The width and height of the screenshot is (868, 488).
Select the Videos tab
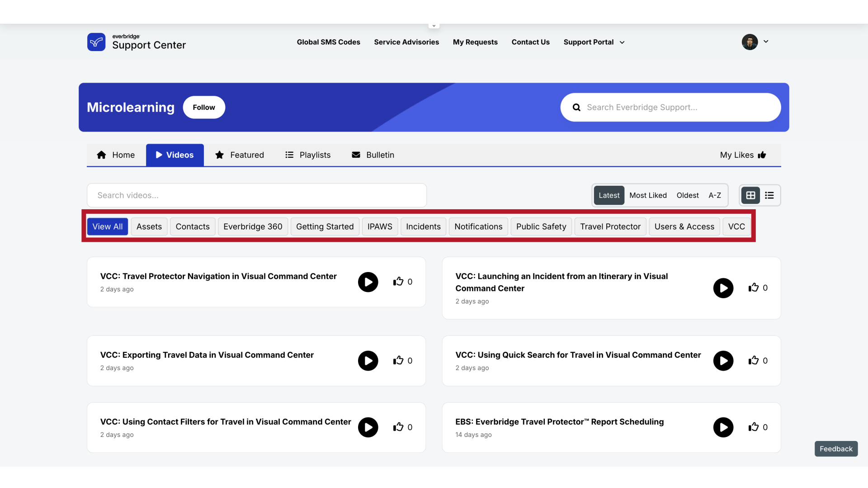click(x=175, y=155)
